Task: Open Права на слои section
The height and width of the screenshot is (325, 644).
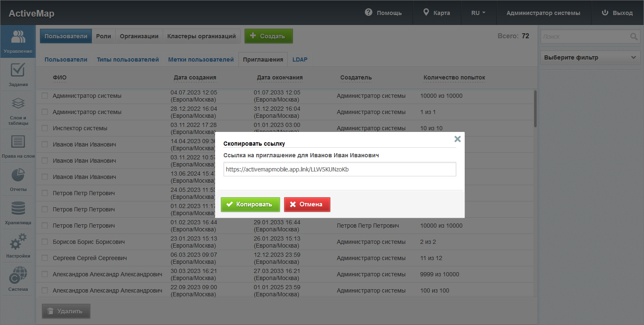Action: click(18, 146)
